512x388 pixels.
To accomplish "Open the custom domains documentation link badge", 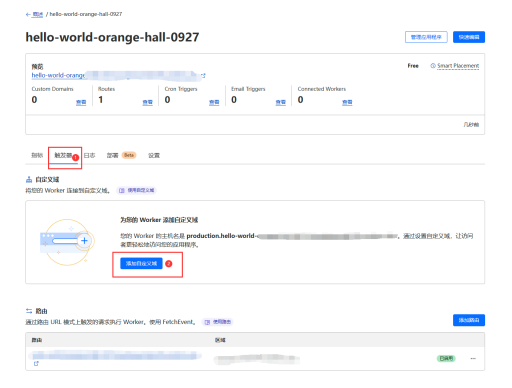I will click(137, 190).
